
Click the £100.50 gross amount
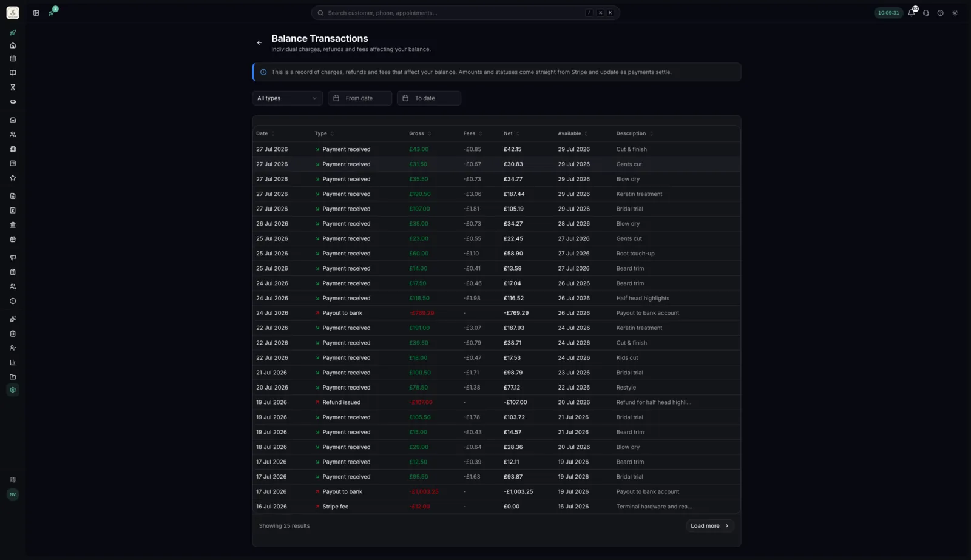(420, 373)
